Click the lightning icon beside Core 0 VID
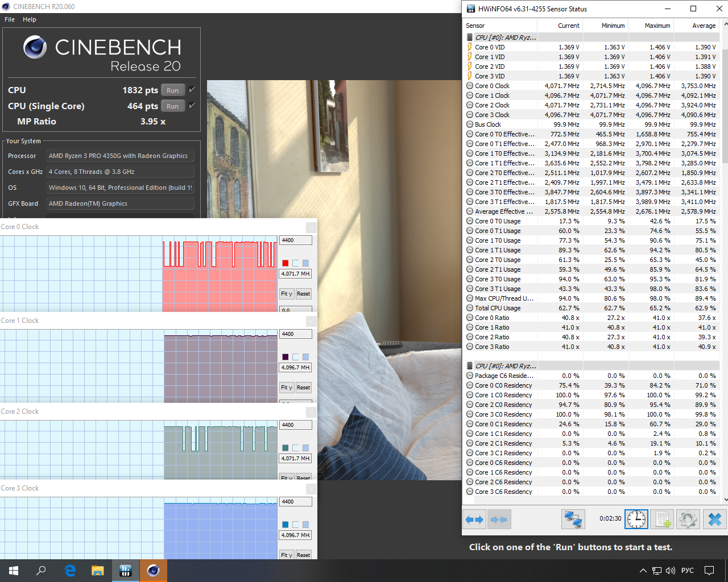728x582 pixels. [x=470, y=47]
